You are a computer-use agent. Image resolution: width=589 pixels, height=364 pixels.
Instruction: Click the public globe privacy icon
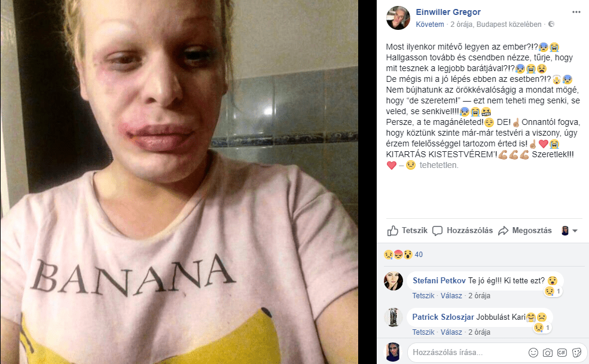(551, 24)
